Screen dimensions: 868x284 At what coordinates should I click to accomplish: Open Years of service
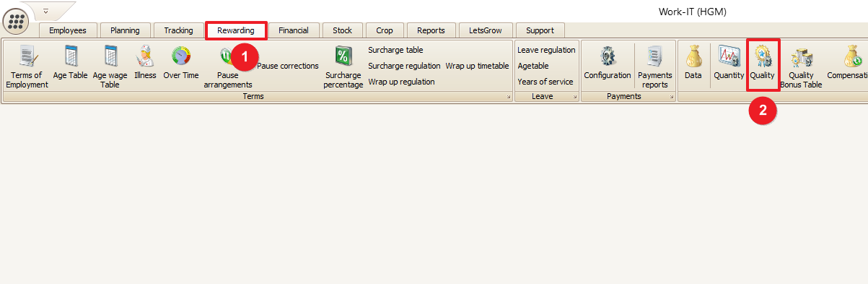pyautogui.click(x=545, y=82)
